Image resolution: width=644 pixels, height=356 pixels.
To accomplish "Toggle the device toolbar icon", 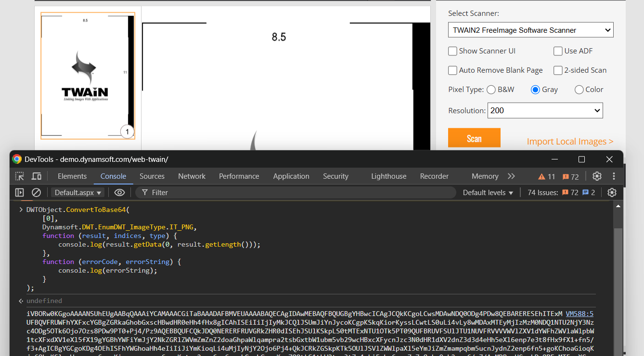I will pyautogui.click(x=37, y=176).
